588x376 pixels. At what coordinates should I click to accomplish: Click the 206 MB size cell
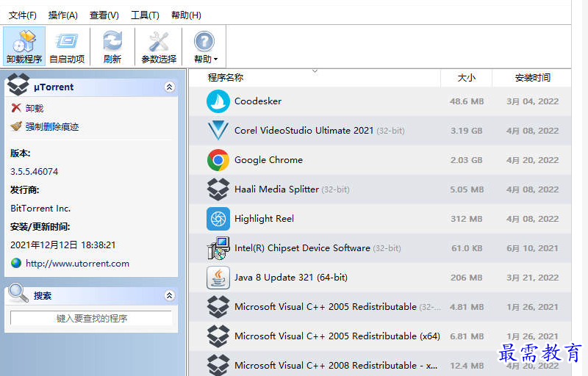(467, 278)
